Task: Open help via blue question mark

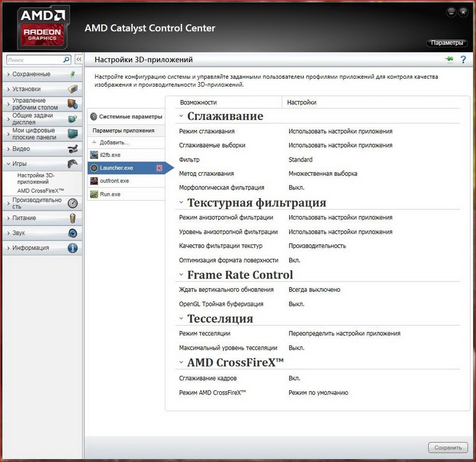Action: coord(463,59)
